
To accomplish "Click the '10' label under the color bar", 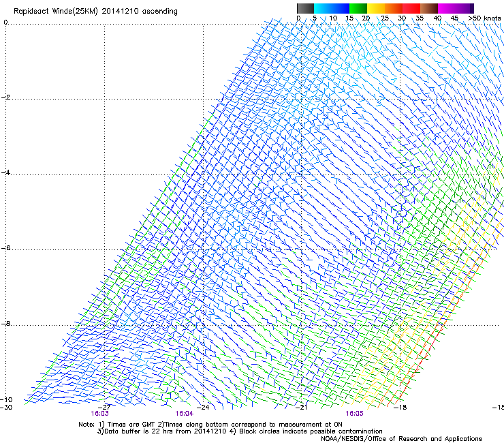I will [x=333, y=18].
